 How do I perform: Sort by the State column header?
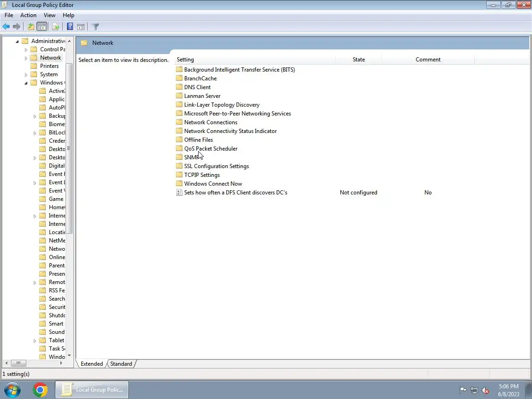click(359, 60)
